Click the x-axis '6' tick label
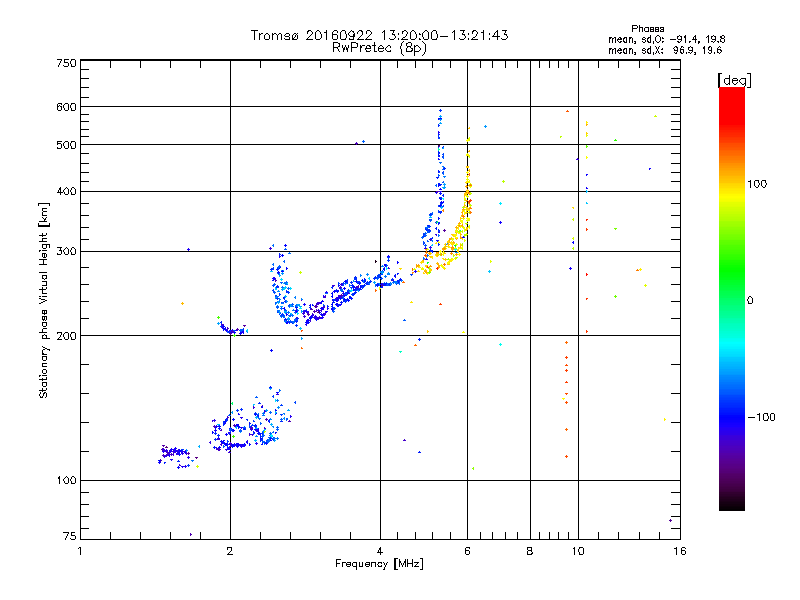The width and height of the screenshot is (800, 600). click(467, 551)
